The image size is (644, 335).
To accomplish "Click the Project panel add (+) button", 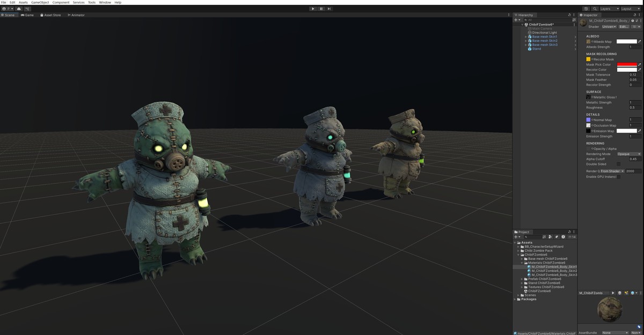I will coord(517,236).
